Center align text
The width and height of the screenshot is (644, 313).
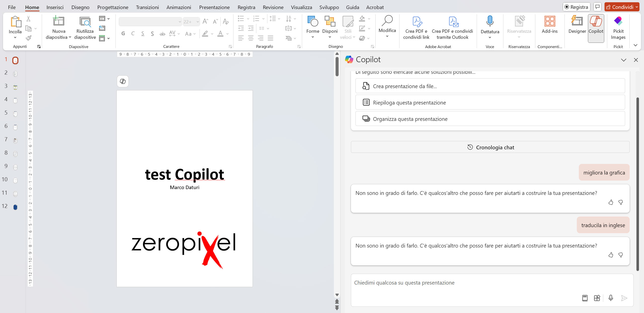(251, 38)
